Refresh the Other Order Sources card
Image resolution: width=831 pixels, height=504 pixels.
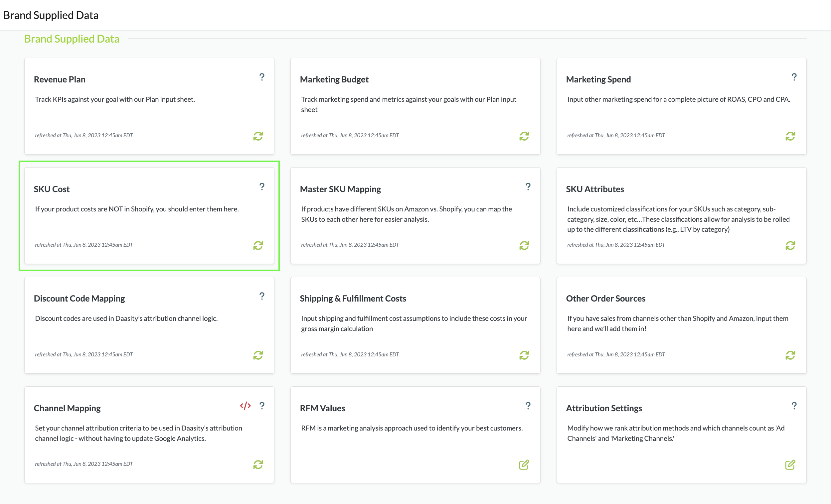pyautogui.click(x=790, y=355)
